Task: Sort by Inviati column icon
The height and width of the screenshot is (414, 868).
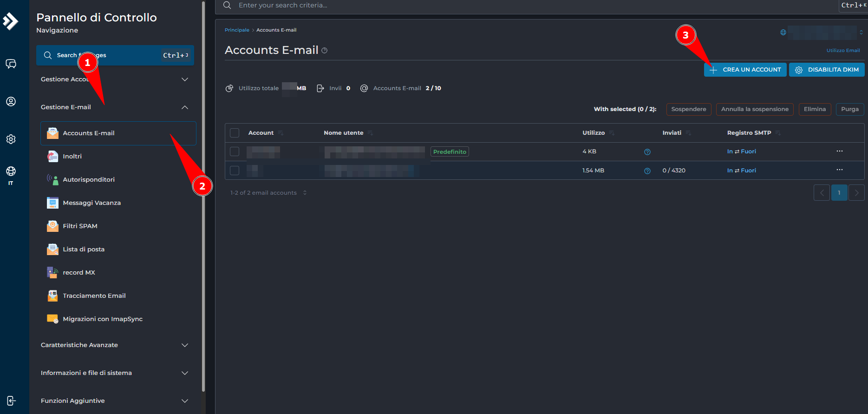Action: tap(688, 133)
